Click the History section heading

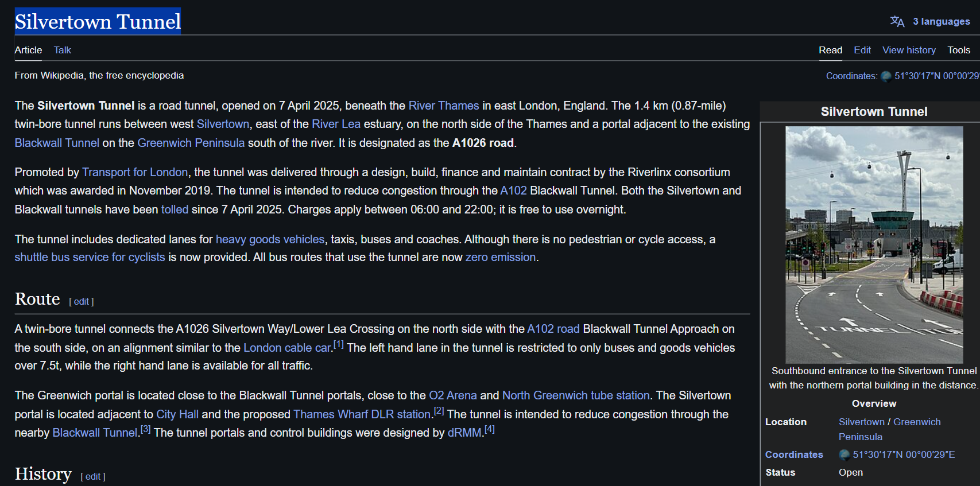pyautogui.click(x=43, y=474)
